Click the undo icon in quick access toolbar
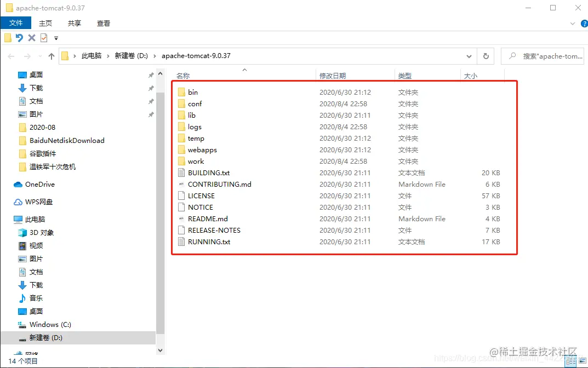The height and width of the screenshot is (368, 588). (19, 38)
